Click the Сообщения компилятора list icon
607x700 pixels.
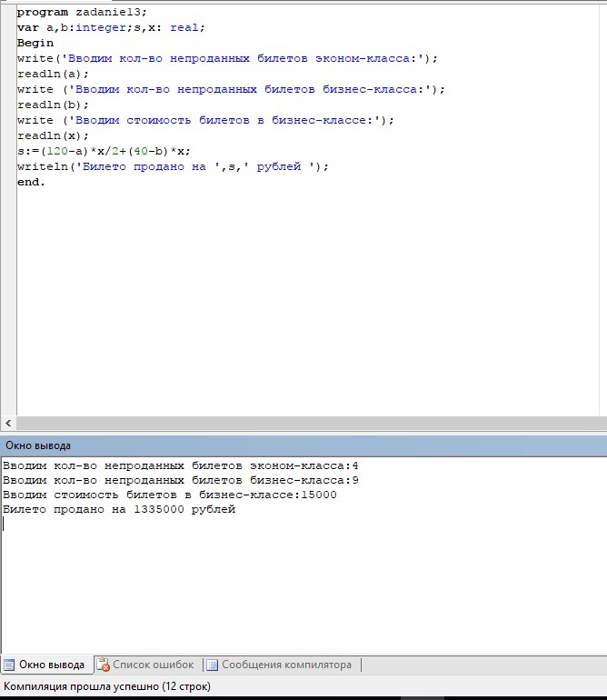pyautogui.click(x=213, y=665)
